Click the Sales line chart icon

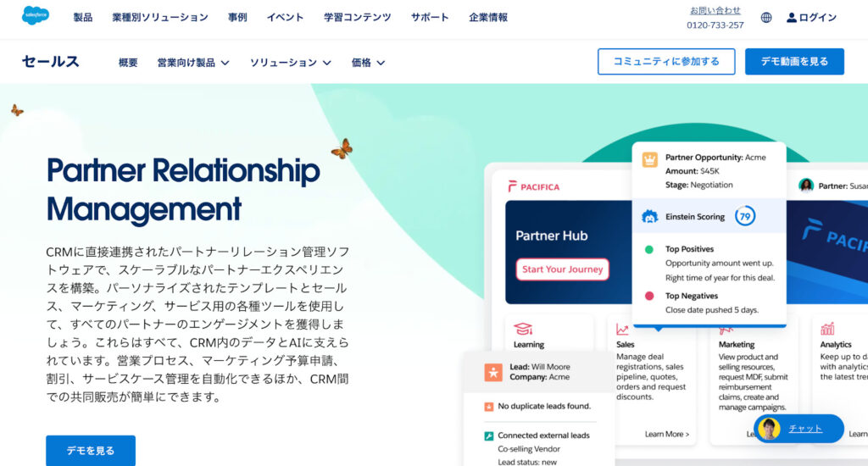[622, 330]
